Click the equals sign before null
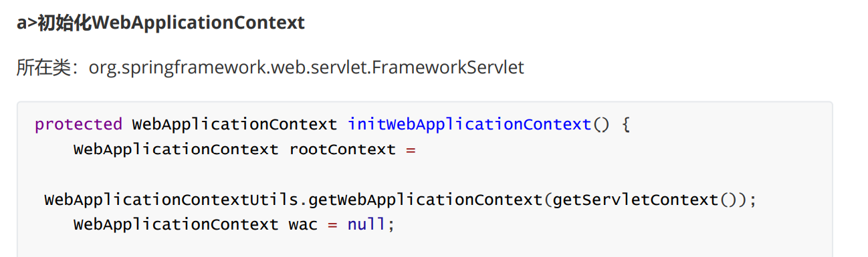This screenshot has height=257, width=868. [332, 225]
